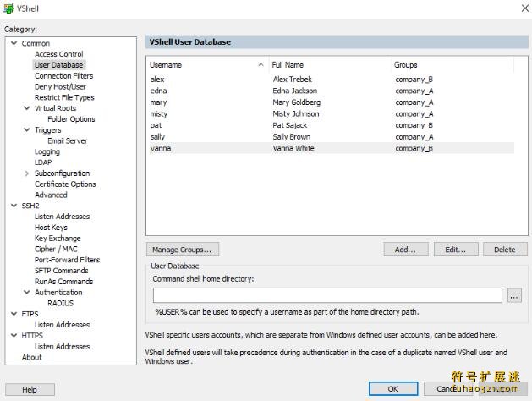Click the Edit... user button

click(456, 250)
